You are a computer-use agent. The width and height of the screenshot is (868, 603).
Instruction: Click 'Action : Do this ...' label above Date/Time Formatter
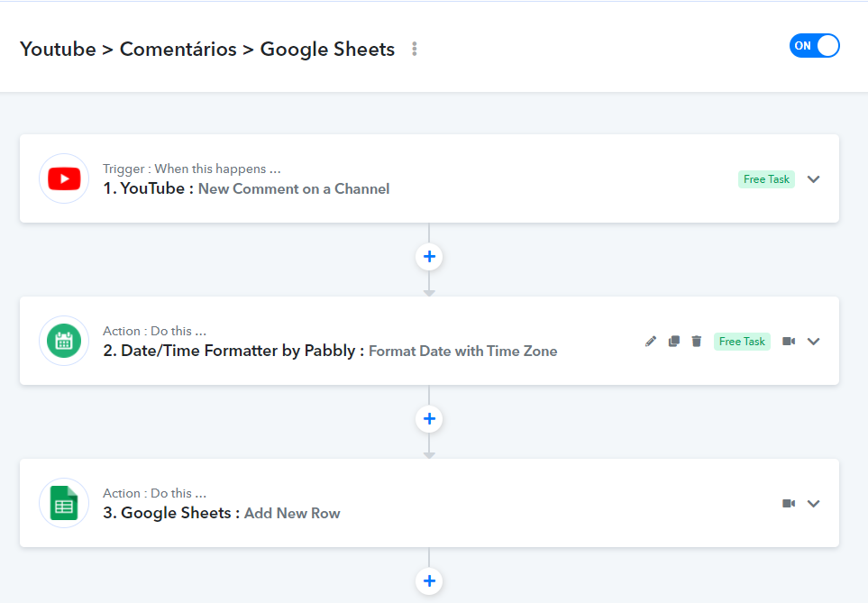point(154,331)
